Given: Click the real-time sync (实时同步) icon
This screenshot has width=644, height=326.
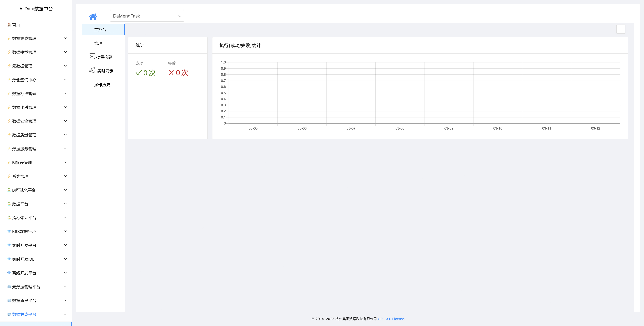Looking at the screenshot, I should pyautogui.click(x=92, y=70).
